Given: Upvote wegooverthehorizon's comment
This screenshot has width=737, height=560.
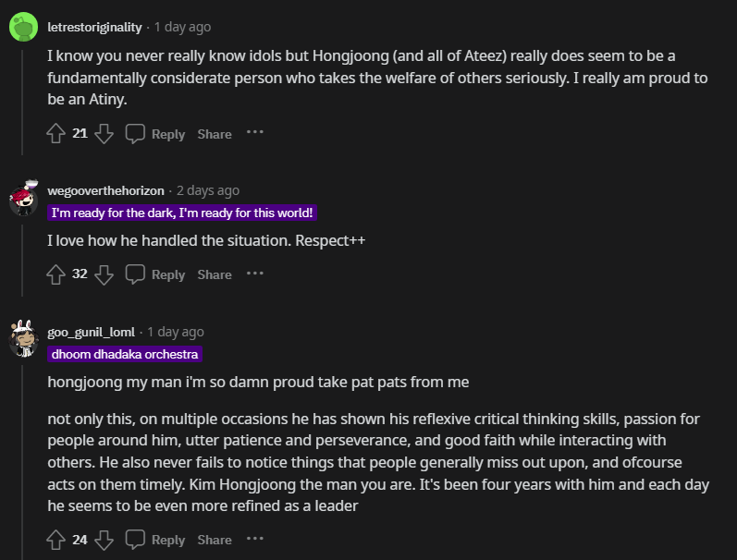Looking at the screenshot, I should pyautogui.click(x=56, y=274).
